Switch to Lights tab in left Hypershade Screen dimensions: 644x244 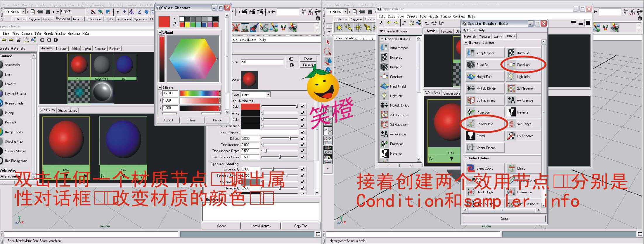[x=86, y=49]
